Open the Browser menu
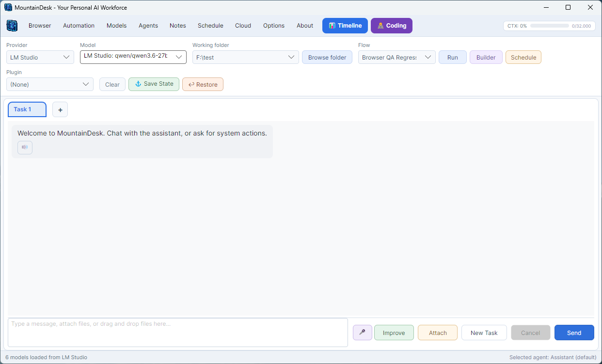The width and height of the screenshot is (602, 364). [x=40, y=26]
